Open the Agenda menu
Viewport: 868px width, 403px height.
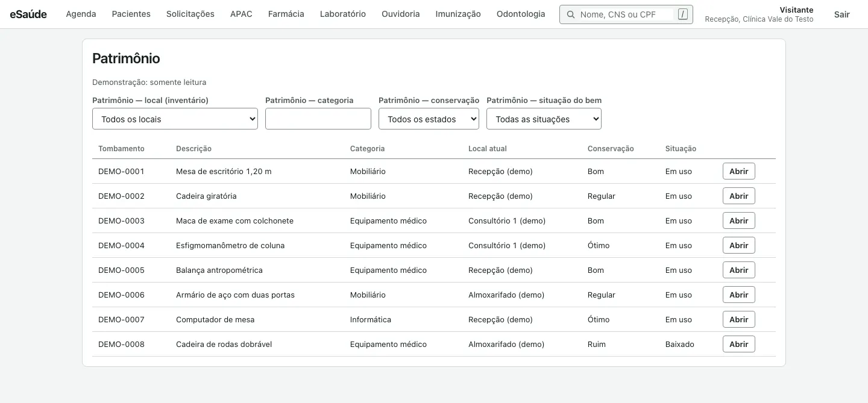point(81,14)
